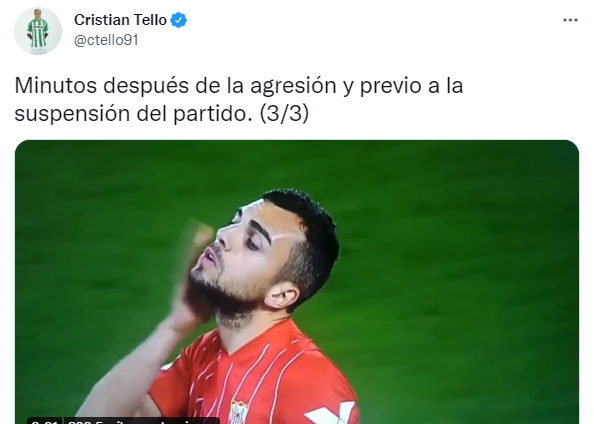Viewport: 594px width, 424px height.
Task: Open the tweet by clicking its text
Action: (x=239, y=99)
